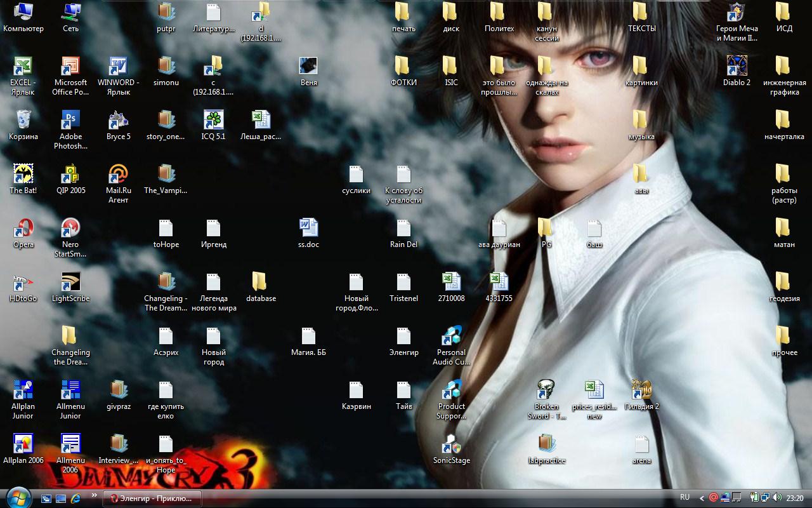The image size is (812, 508).
Task: Open The Bat! mail client icon
Action: [x=23, y=179]
